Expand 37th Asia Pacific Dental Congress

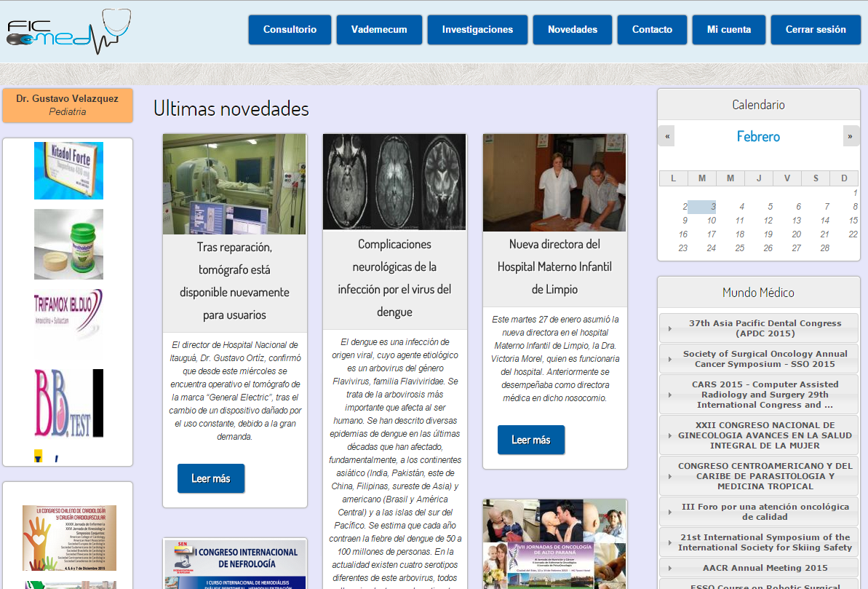[758, 328]
